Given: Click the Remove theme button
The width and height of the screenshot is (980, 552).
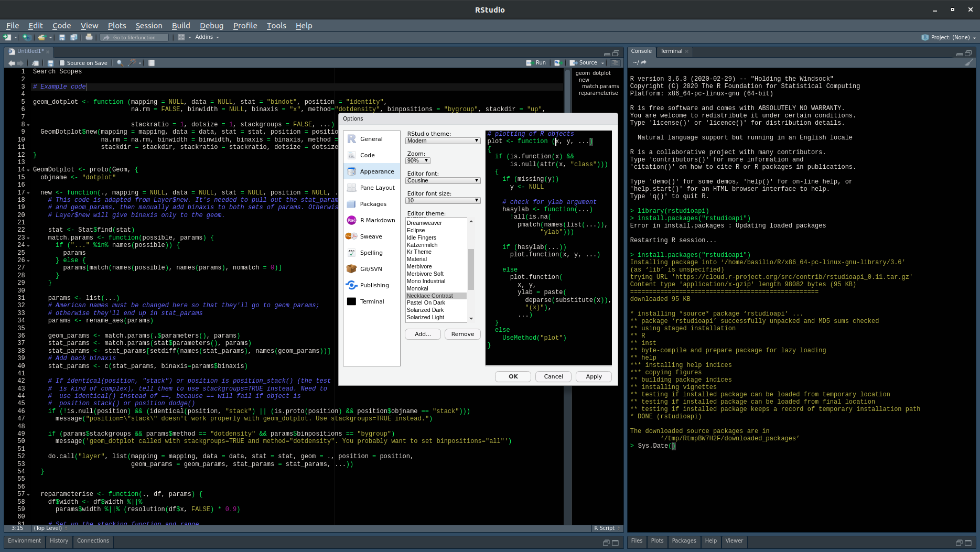Looking at the screenshot, I should [462, 334].
